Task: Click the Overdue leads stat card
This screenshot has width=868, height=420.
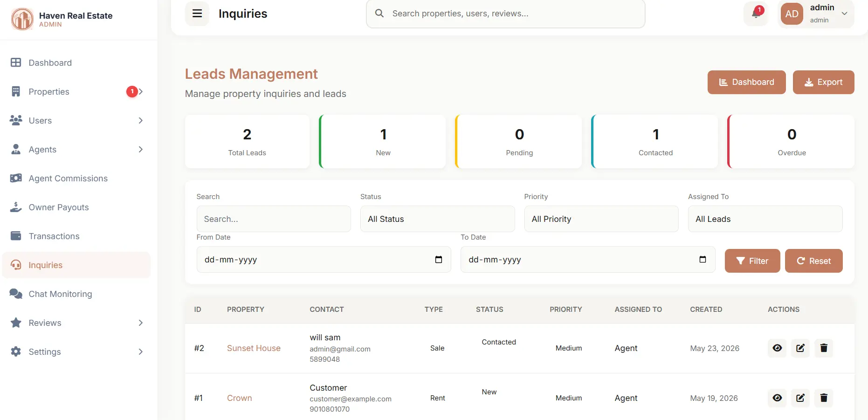Action: [x=791, y=142]
